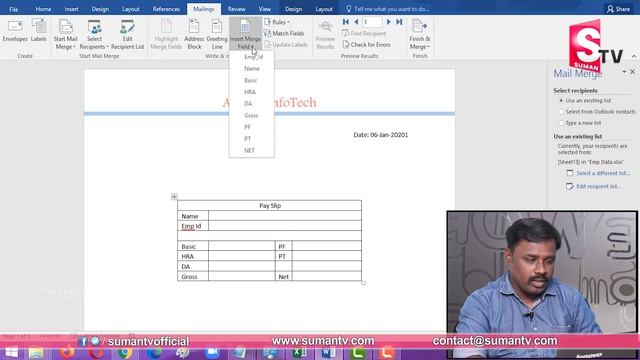Click Edit Recipient List icon

tap(127, 35)
